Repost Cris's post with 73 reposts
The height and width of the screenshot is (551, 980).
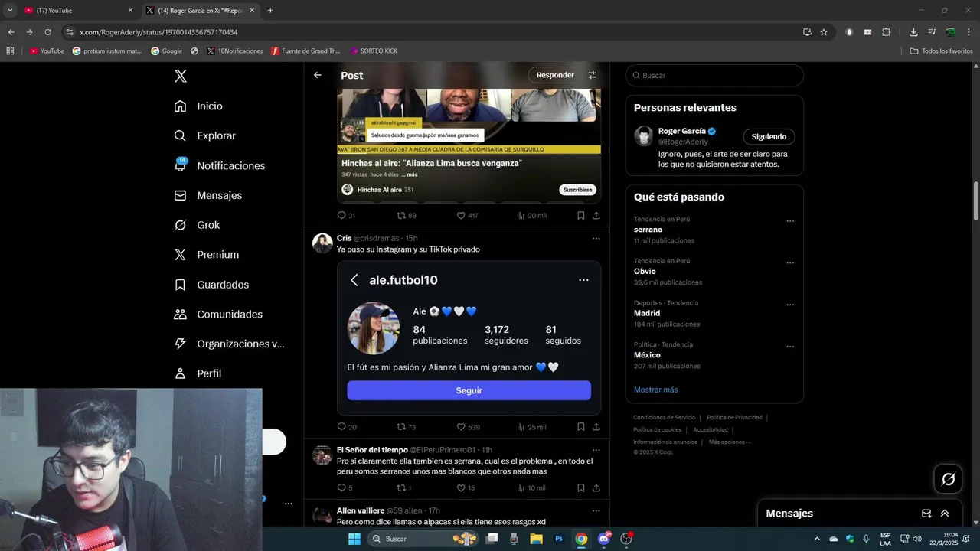(401, 427)
